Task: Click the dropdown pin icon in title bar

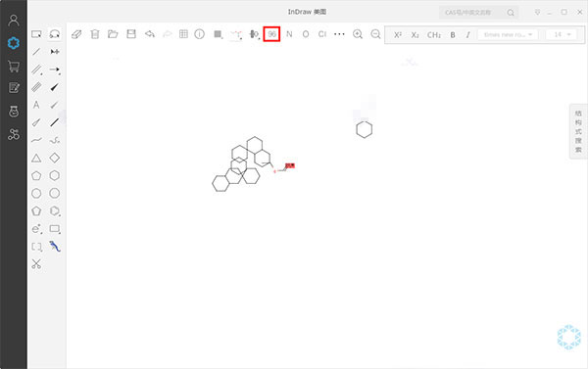Action: [537, 13]
